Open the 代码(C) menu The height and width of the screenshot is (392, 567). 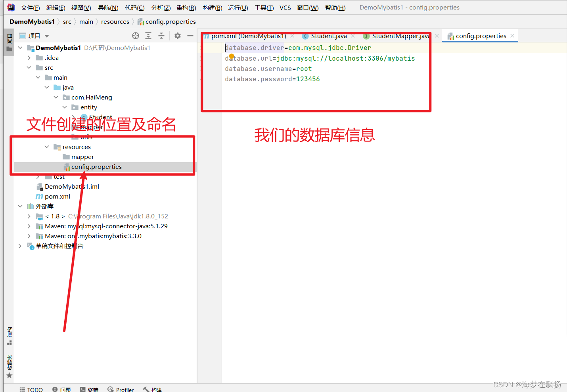click(x=135, y=8)
